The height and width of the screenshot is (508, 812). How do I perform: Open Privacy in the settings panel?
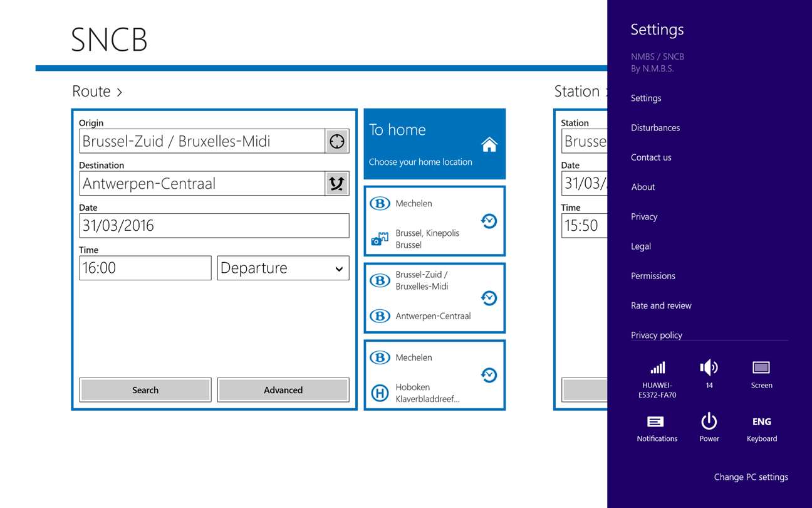click(x=644, y=216)
